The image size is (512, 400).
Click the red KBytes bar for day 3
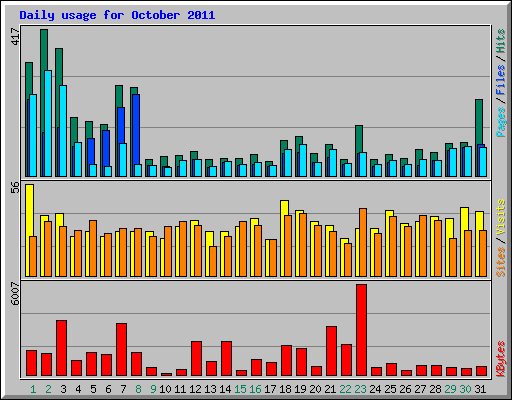(61, 348)
